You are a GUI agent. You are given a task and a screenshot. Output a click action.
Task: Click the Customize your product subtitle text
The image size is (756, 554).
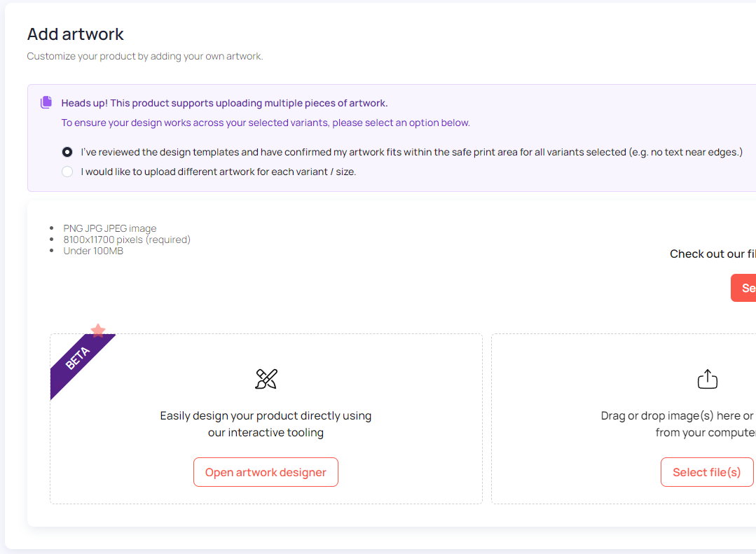pyautogui.click(x=145, y=57)
